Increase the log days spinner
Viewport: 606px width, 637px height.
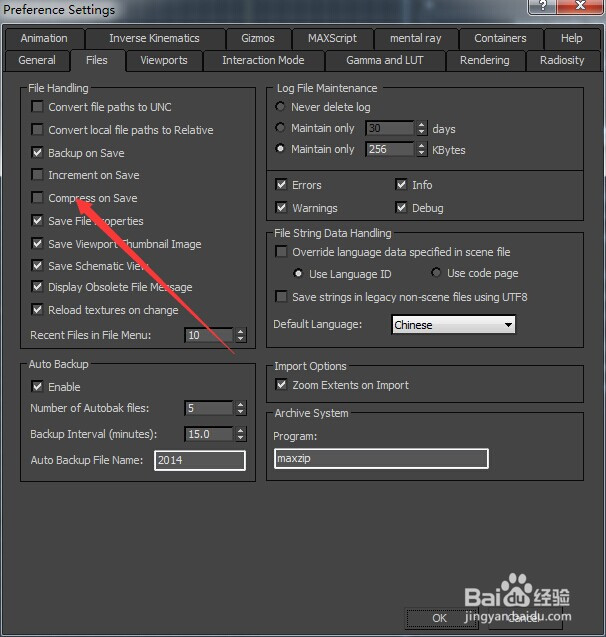tap(422, 125)
